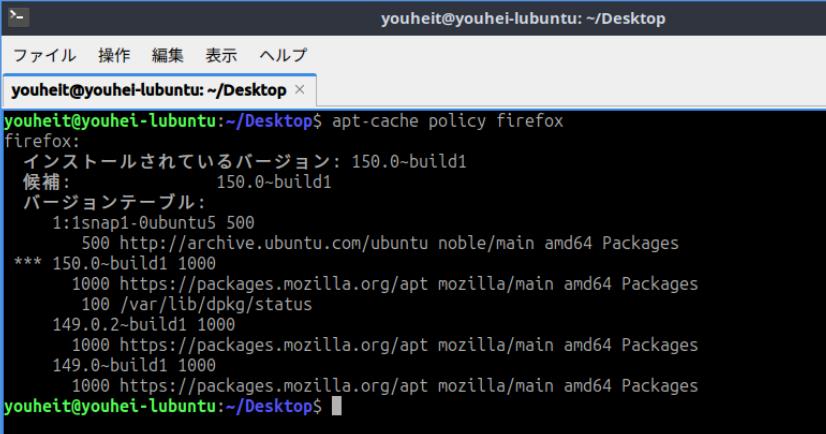Click the *** marker beside 150.0~build1

[28, 262]
